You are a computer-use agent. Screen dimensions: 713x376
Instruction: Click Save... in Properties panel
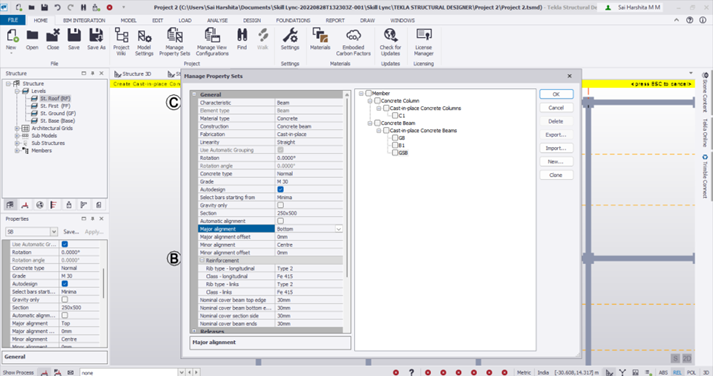(x=71, y=232)
